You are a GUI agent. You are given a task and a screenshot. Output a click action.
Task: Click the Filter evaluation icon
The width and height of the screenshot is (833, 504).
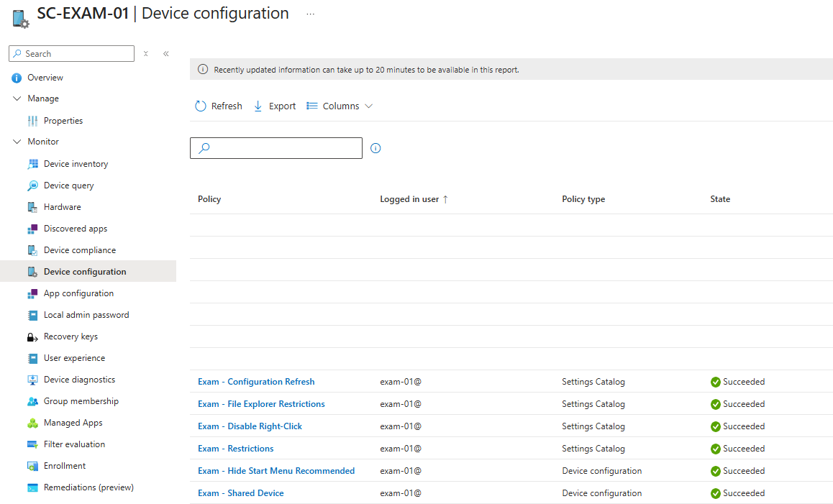click(x=32, y=445)
